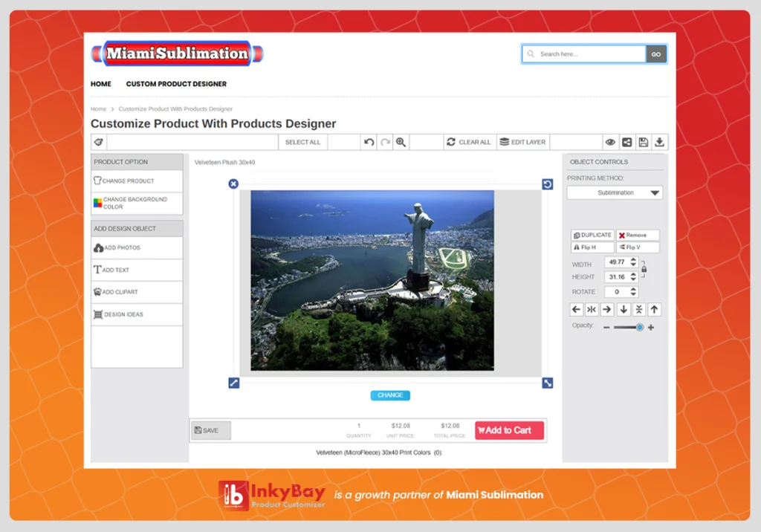Delete image using the blue X handle
Screen dimensions: 761x532
(x=233, y=184)
